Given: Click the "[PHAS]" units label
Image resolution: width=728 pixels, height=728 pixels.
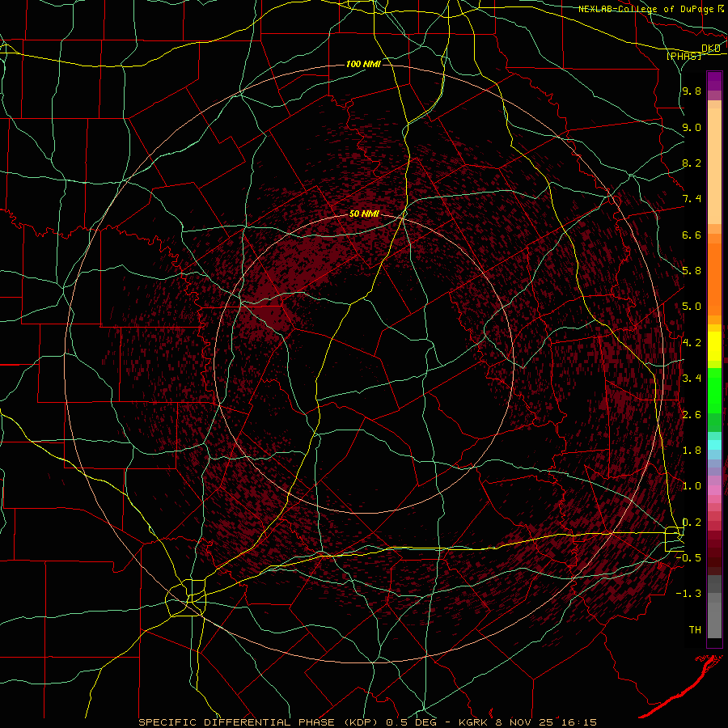Looking at the screenshot, I should coord(684,56).
